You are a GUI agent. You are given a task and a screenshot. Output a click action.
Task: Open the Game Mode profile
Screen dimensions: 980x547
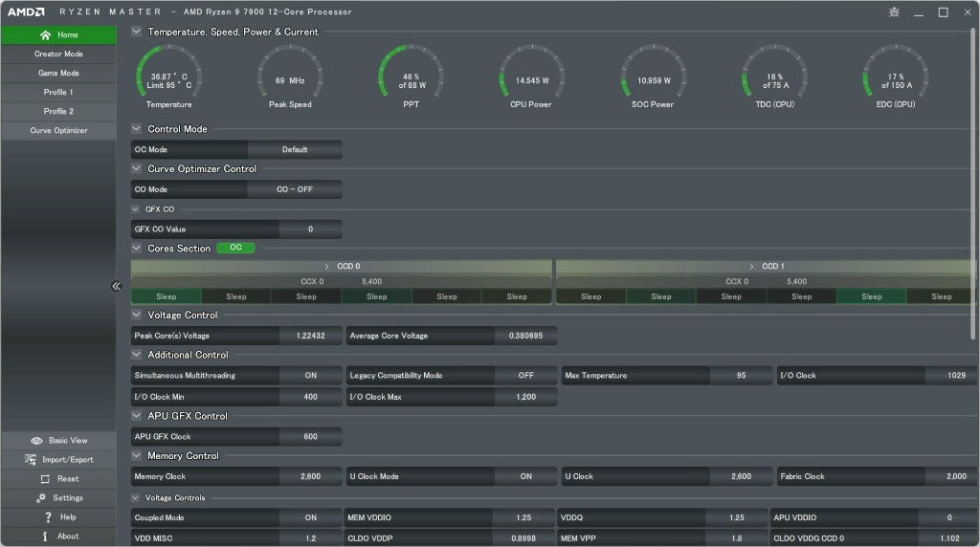[x=58, y=74]
